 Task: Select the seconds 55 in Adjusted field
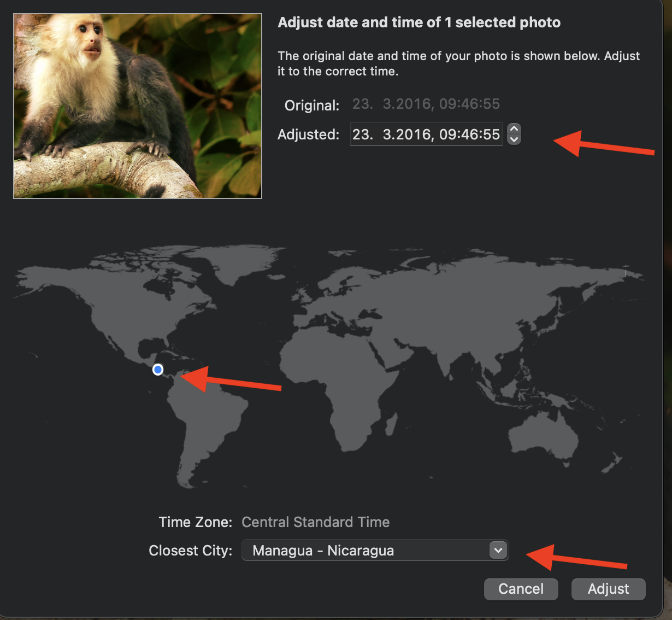pyautogui.click(x=491, y=134)
